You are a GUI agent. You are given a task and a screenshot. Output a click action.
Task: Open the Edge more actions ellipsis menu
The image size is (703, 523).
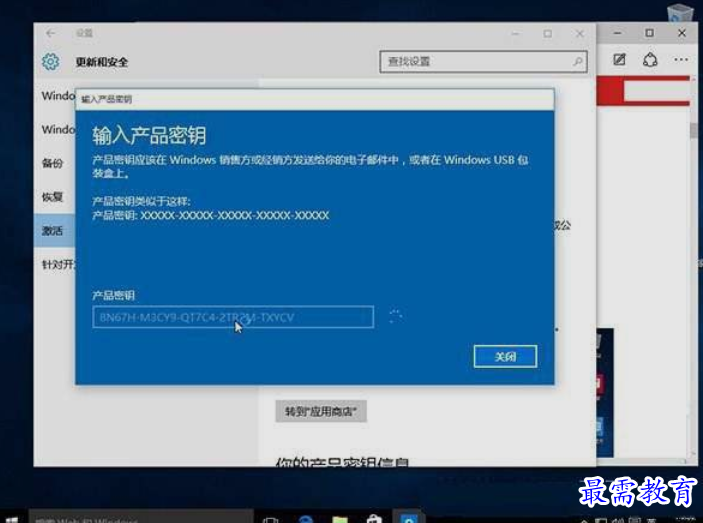(x=681, y=60)
